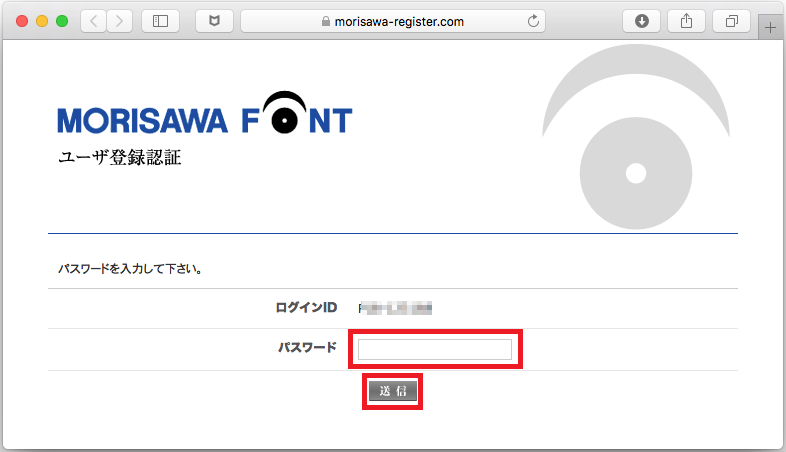This screenshot has height=452, width=786.
Task: Open the Share menu
Action: (x=688, y=21)
